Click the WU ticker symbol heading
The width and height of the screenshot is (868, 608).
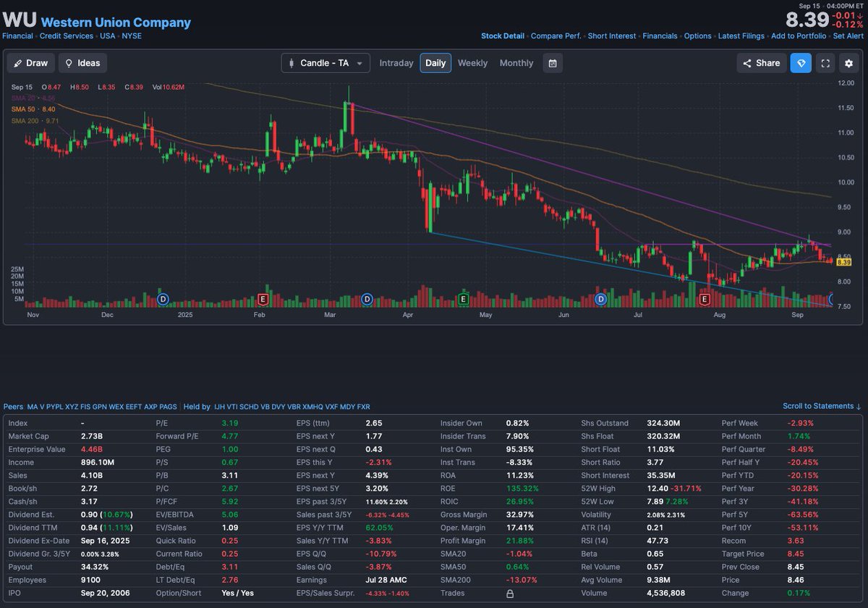pos(20,20)
